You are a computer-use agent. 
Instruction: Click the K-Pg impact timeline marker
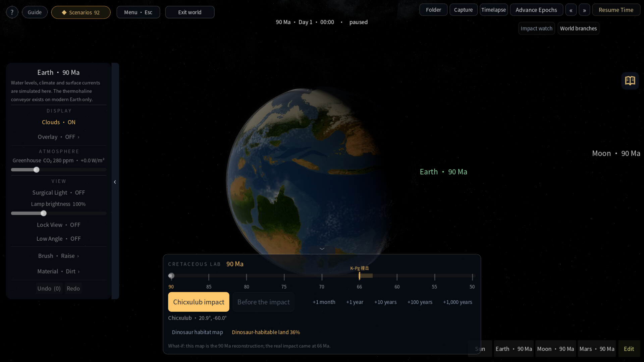click(x=360, y=276)
